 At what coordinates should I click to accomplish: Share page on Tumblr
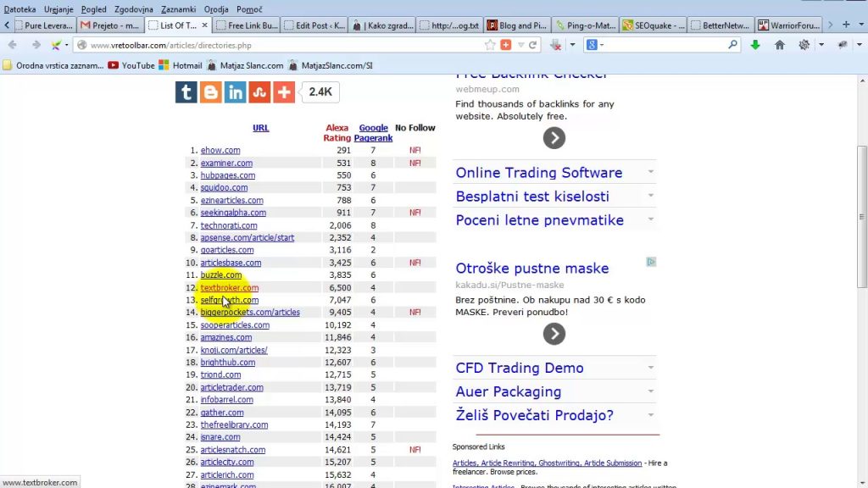coord(186,92)
